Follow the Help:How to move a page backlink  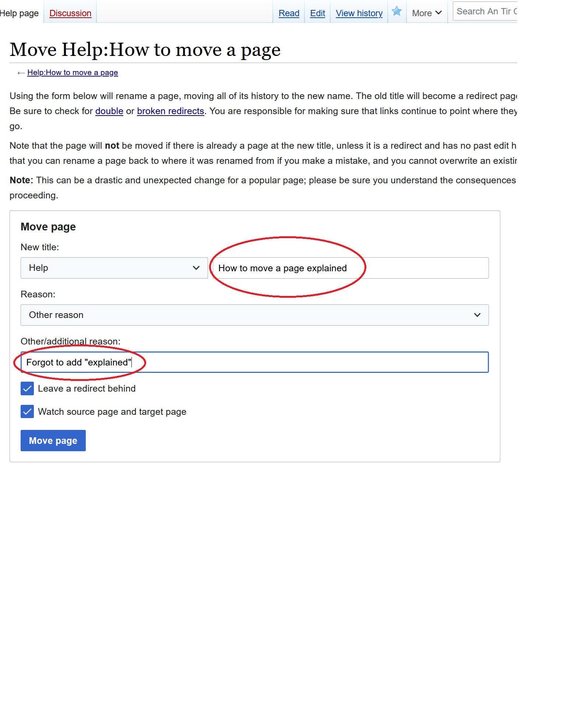pos(73,73)
